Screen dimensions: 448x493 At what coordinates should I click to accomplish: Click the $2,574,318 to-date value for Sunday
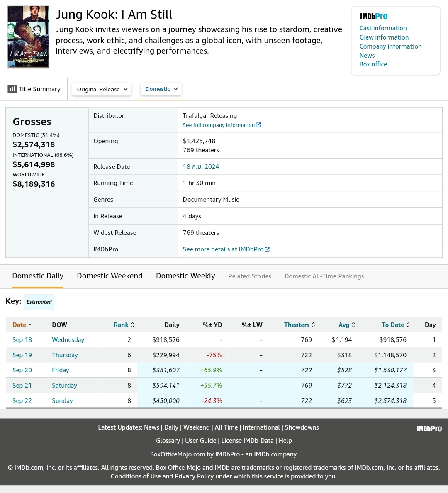click(x=390, y=401)
